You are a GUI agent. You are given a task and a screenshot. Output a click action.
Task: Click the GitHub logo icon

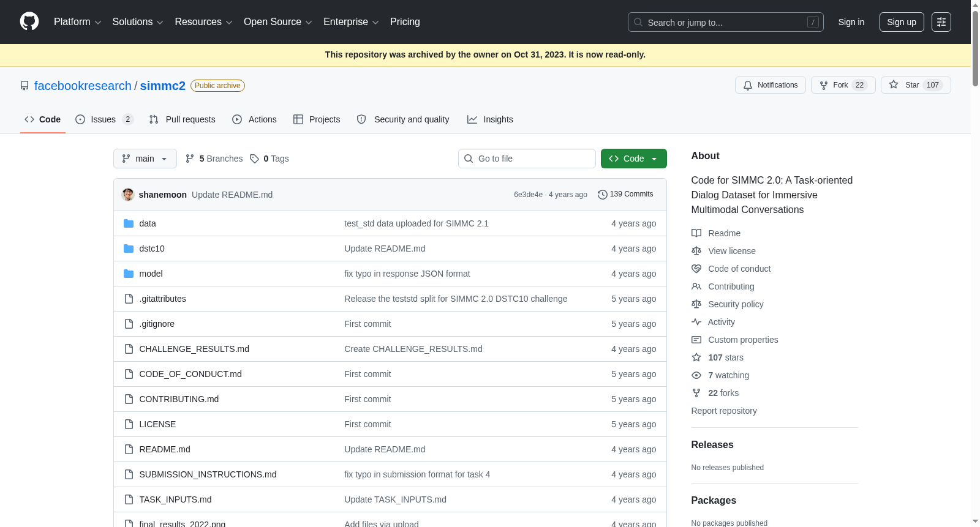(29, 22)
